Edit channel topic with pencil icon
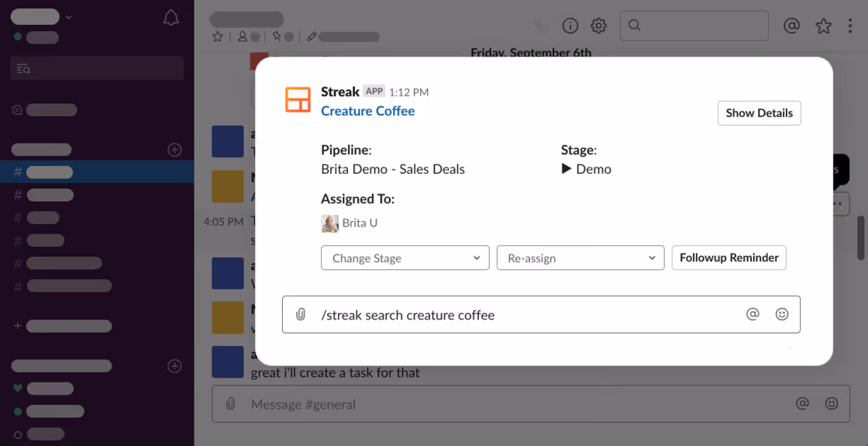Viewport: 868px width, 446px height. coord(312,36)
